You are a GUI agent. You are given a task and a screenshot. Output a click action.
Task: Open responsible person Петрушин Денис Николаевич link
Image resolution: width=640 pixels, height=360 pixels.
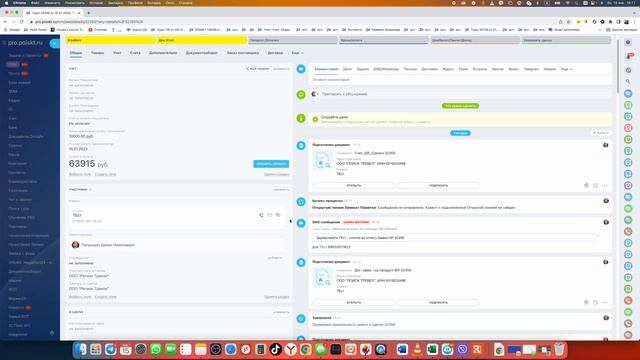click(x=108, y=245)
